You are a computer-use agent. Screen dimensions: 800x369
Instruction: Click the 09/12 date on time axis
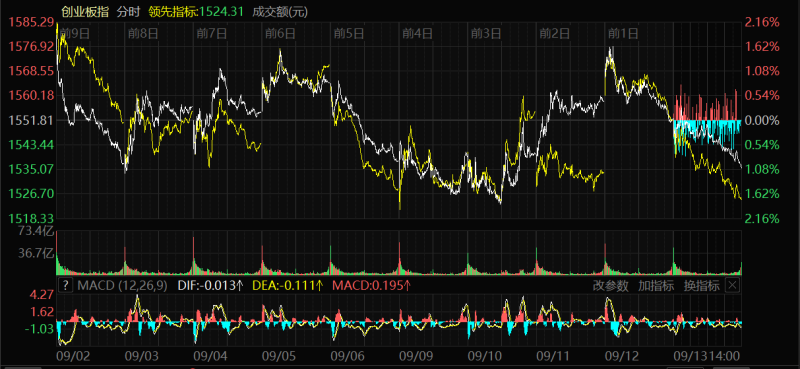point(620,355)
